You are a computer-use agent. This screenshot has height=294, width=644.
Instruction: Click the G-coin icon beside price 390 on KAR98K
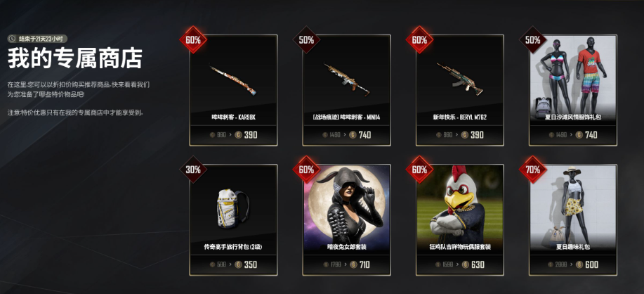[238, 135]
